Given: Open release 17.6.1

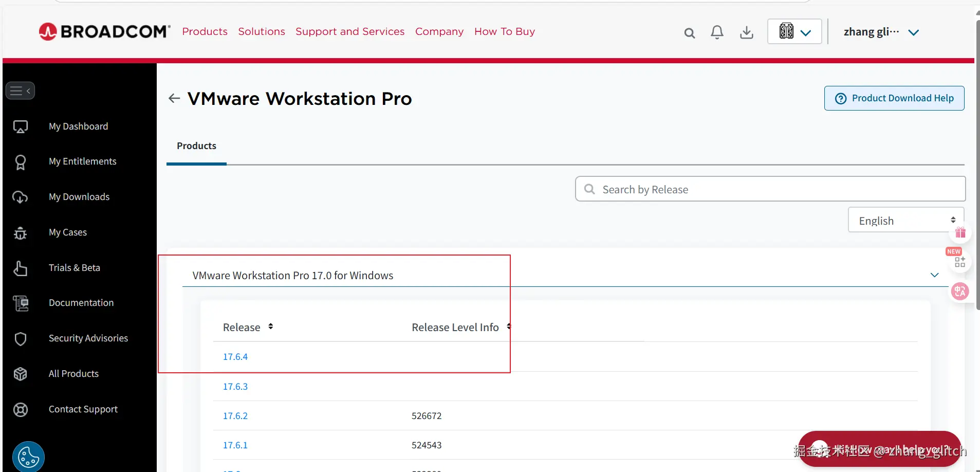Looking at the screenshot, I should click(x=235, y=445).
